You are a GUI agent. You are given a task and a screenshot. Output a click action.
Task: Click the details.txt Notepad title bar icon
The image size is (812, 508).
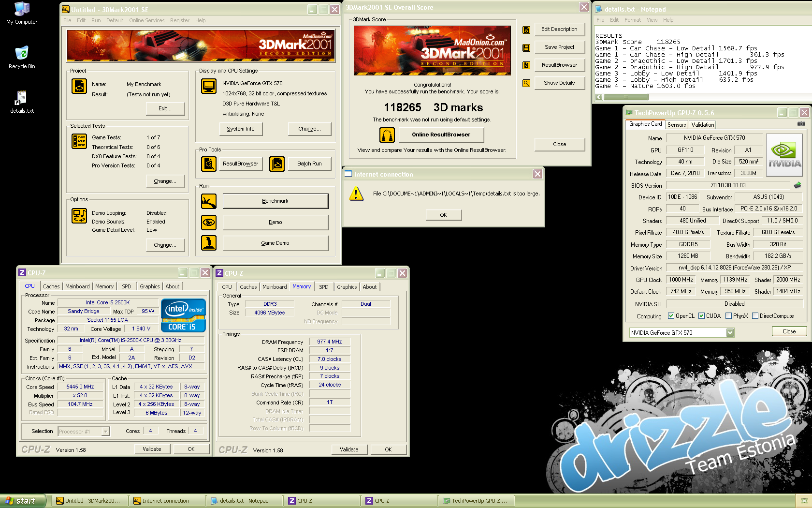tap(598, 9)
